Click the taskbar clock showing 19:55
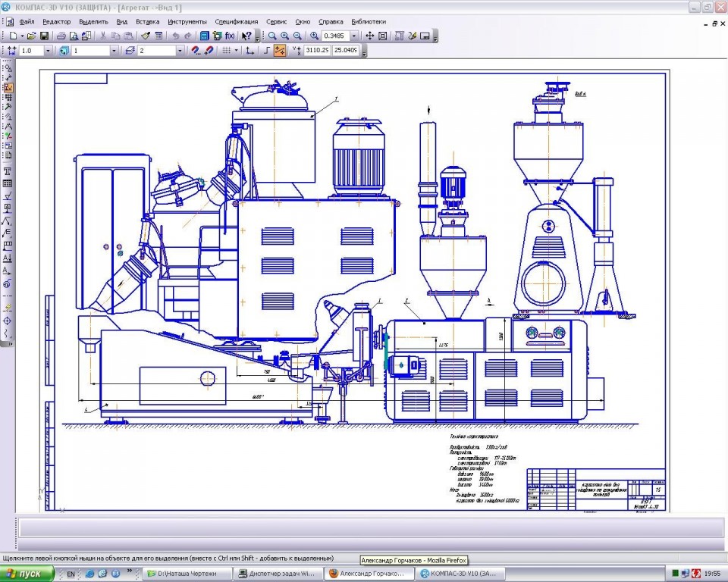This screenshot has width=728, height=582. pyautogui.click(x=713, y=574)
